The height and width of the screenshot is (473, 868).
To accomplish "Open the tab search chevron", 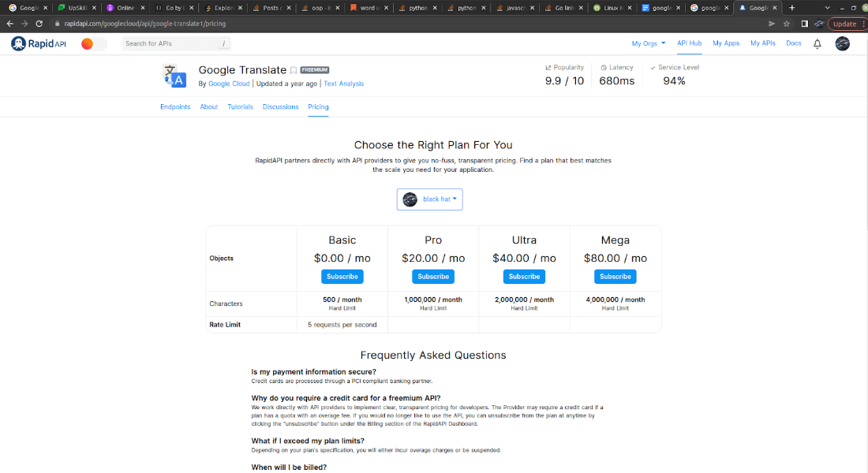I will [x=827, y=8].
